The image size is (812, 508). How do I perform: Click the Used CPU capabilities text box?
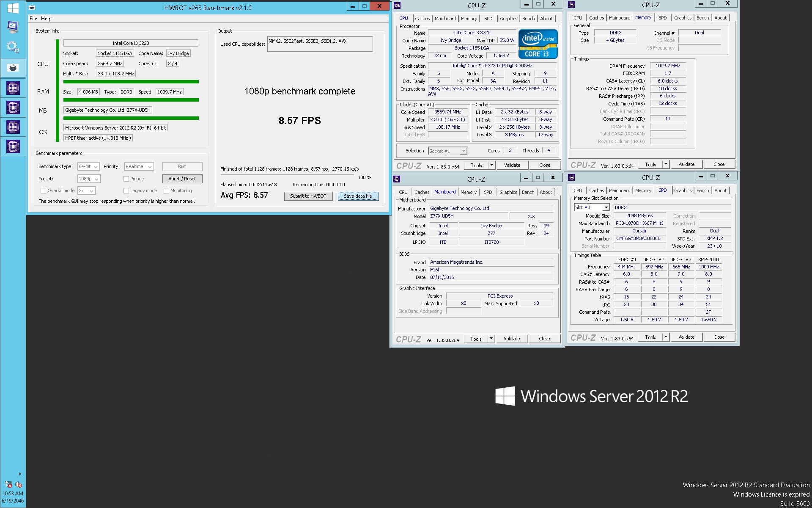320,44
